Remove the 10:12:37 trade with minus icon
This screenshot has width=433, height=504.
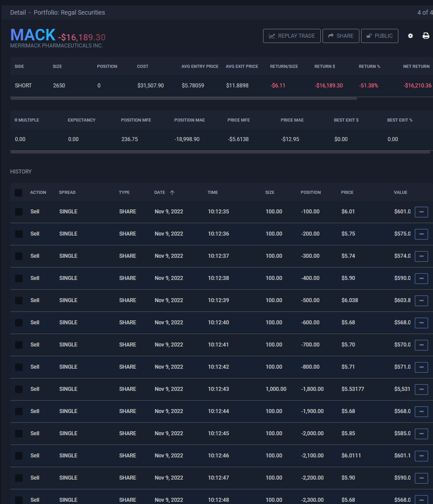coord(421,256)
